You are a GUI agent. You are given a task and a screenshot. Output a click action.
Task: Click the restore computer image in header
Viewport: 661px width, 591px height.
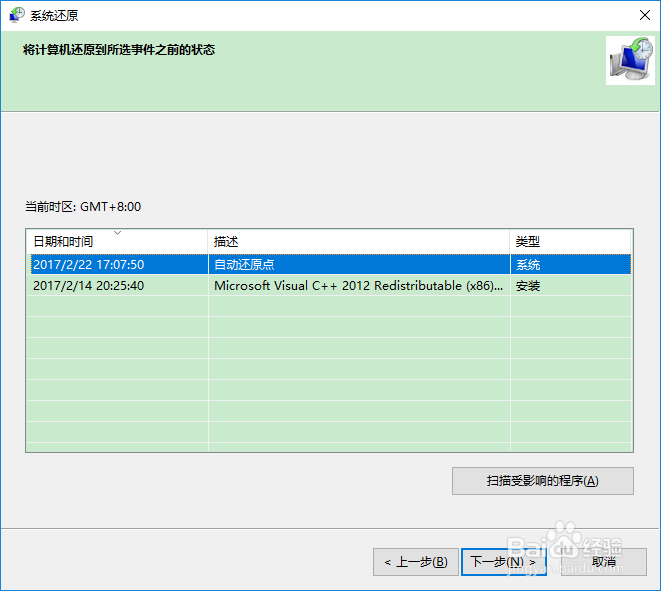(630, 60)
